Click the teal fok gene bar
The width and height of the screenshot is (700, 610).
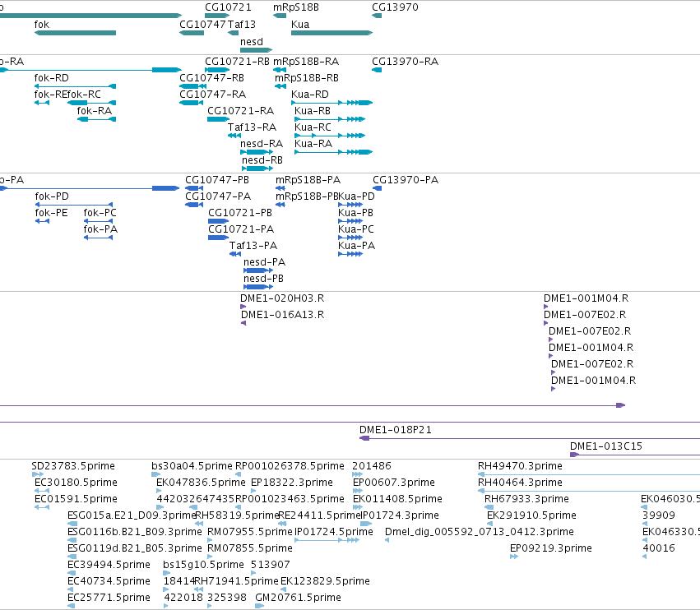[75, 33]
